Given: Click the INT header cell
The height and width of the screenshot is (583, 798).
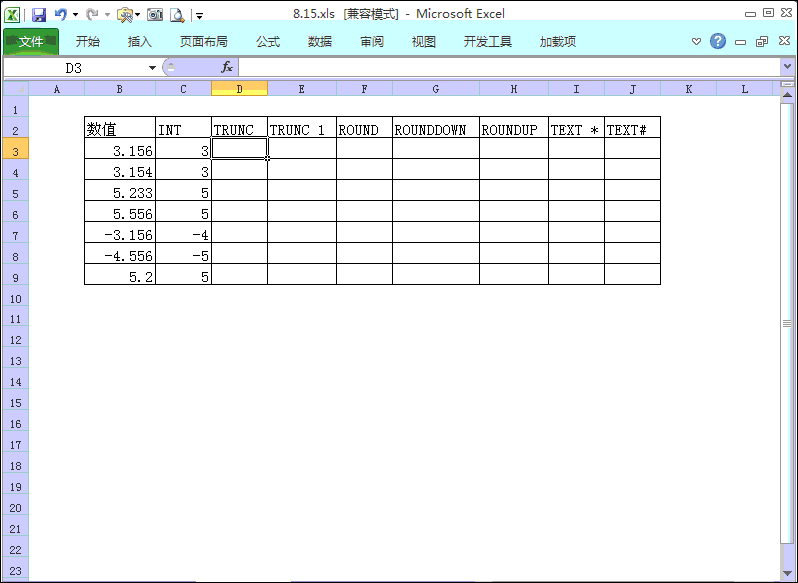Looking at the screenshot, I should click(x=183, y=127).
